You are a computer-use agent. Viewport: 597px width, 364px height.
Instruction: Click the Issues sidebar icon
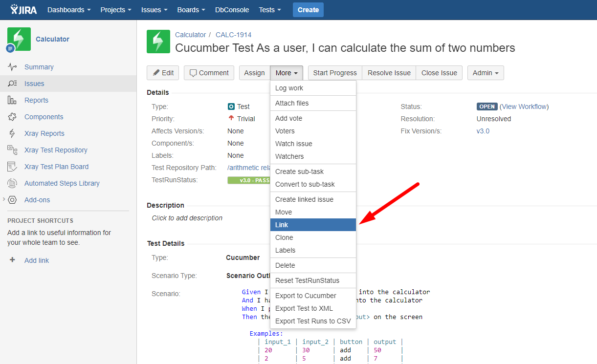click(12, 84)
